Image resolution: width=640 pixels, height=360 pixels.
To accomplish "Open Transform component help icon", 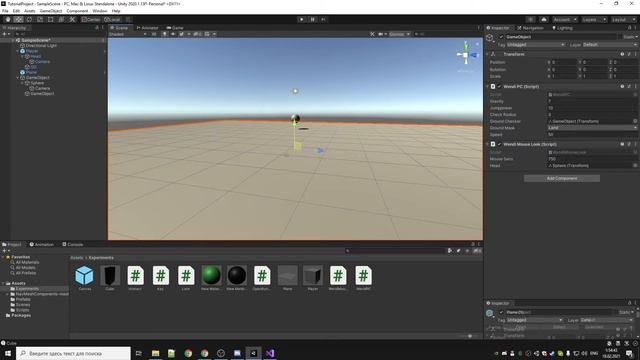I will coord(622,54).
